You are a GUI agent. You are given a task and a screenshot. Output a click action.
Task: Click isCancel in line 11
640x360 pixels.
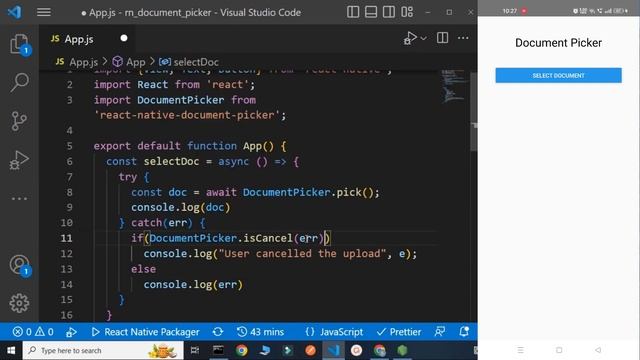pos(268,238)
